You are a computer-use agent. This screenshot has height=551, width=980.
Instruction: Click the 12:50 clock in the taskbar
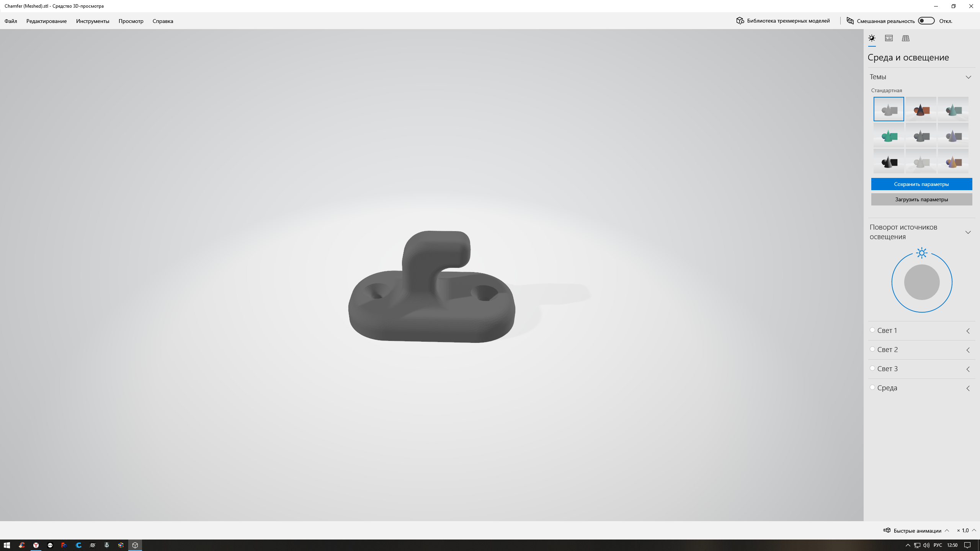click(x=952, y=545)
